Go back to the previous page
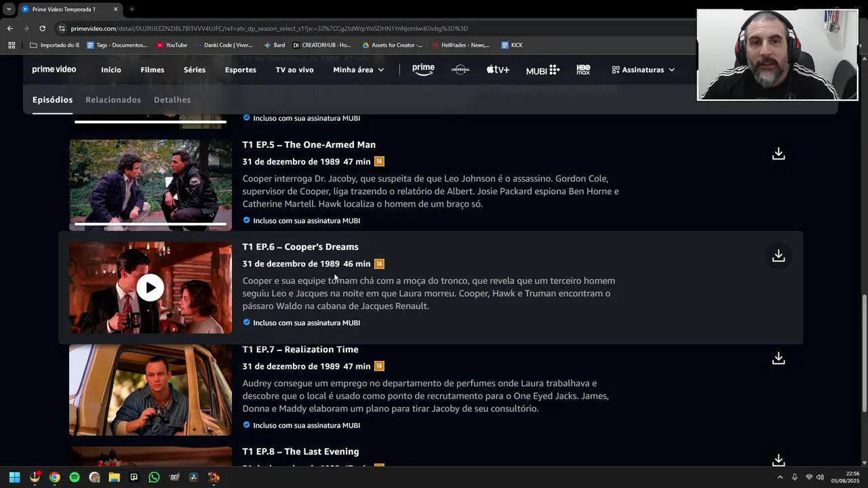This screenshot has height=488, width=868. 9,28
